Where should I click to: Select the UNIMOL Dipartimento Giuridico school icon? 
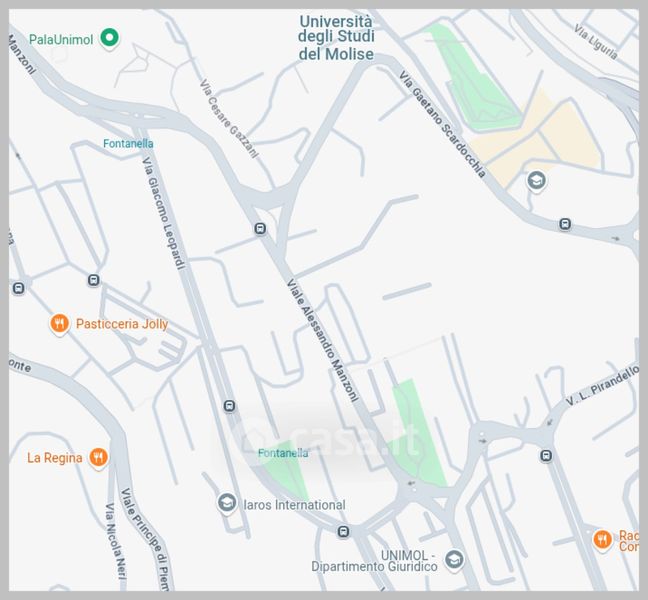point(454,560)
